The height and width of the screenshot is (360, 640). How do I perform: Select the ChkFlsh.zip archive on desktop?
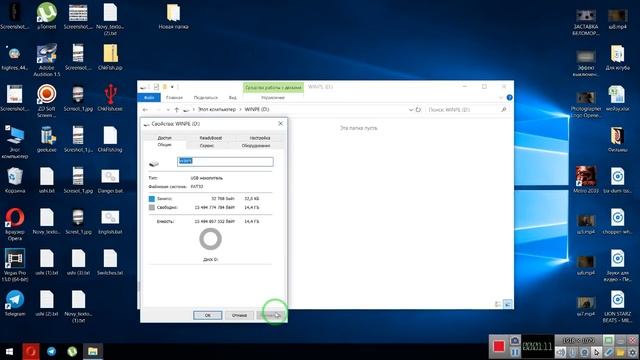110,56
